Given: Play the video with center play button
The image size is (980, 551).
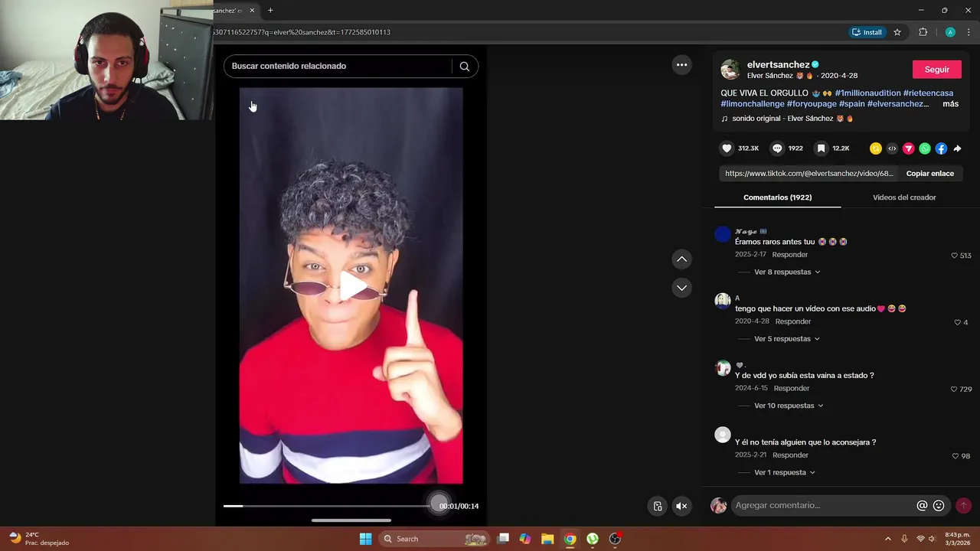Looking at the screenshot, I should click(352, 285).
